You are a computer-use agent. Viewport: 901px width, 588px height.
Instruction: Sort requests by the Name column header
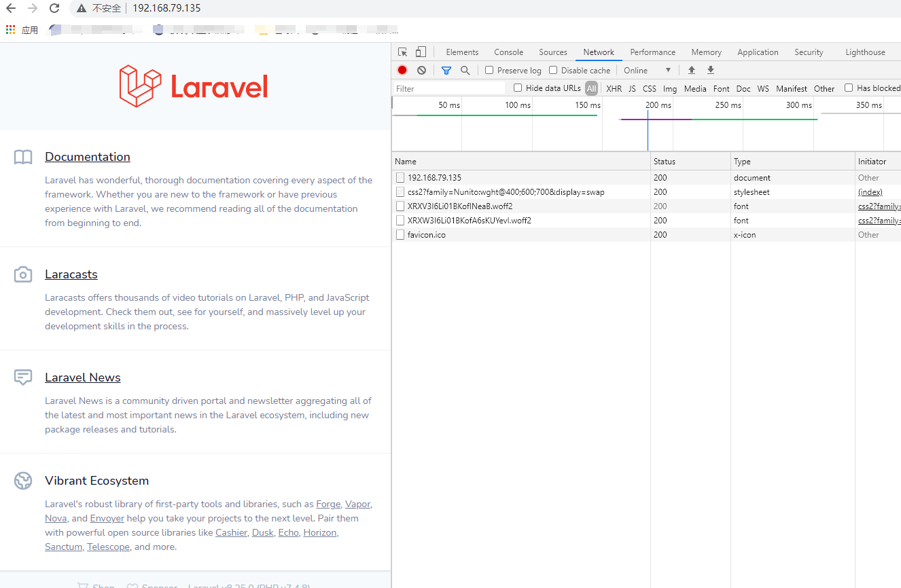(521, 162)
